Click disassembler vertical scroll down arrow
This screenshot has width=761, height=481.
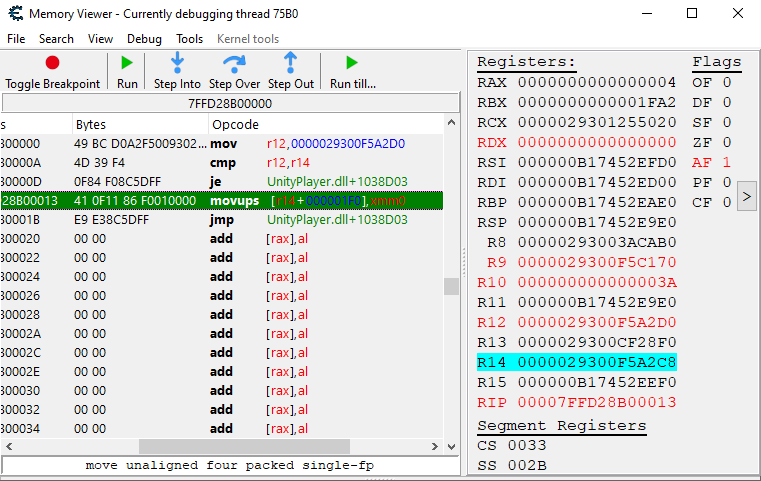pos(451,446)
